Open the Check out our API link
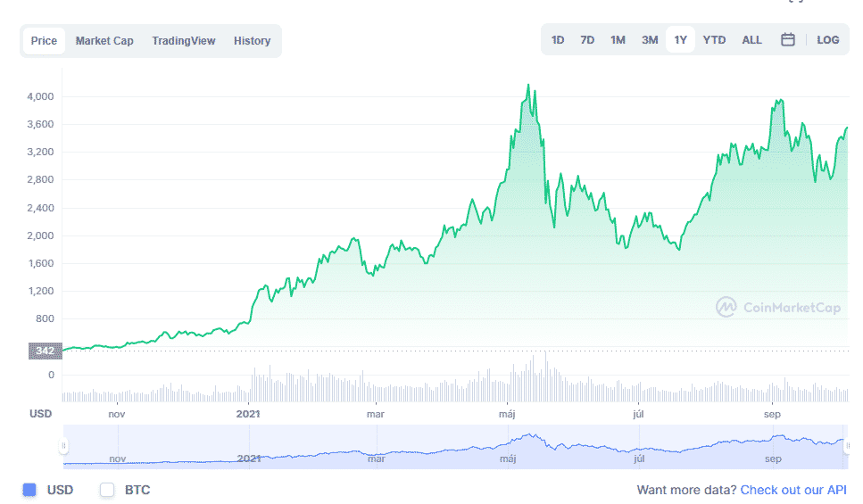 pyautogui.click(x=793, y=490)
